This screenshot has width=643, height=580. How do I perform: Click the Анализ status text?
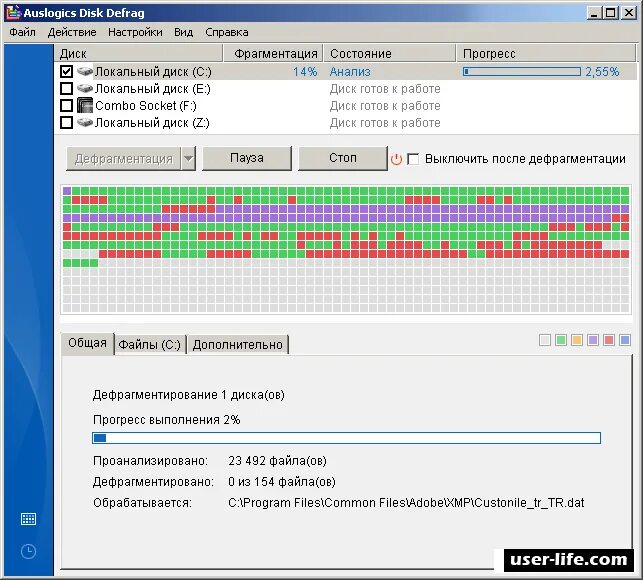pos(350,72)
